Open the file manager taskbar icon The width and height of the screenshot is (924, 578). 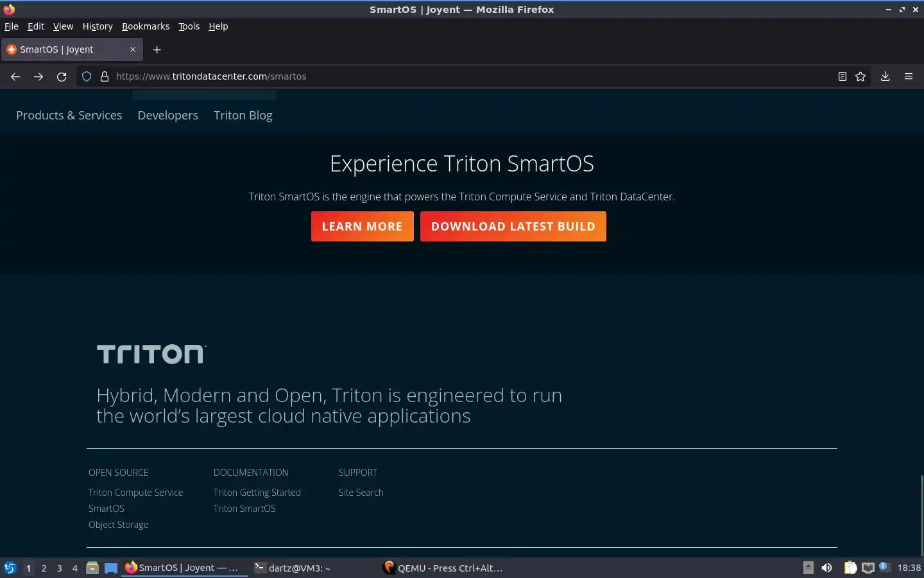92,568
